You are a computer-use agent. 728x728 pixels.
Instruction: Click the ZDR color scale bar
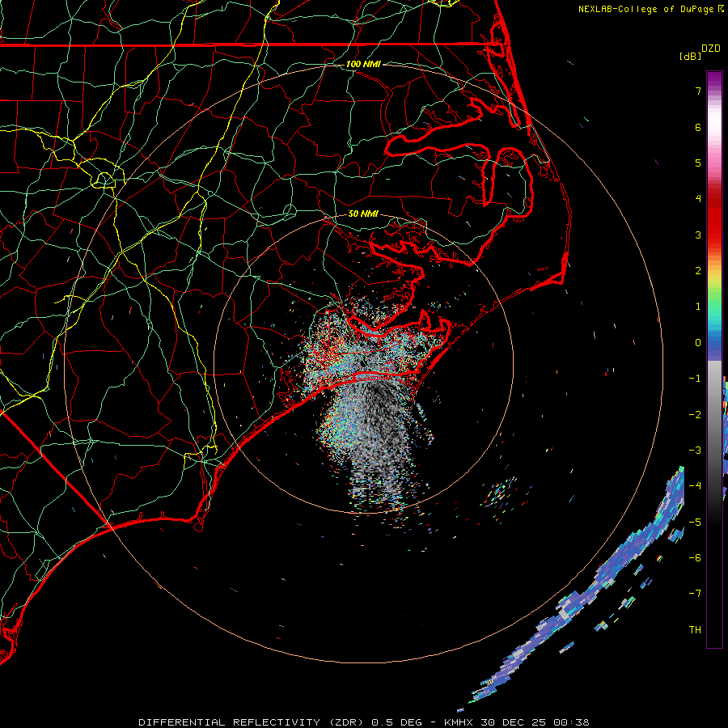[x=714, y=359]
